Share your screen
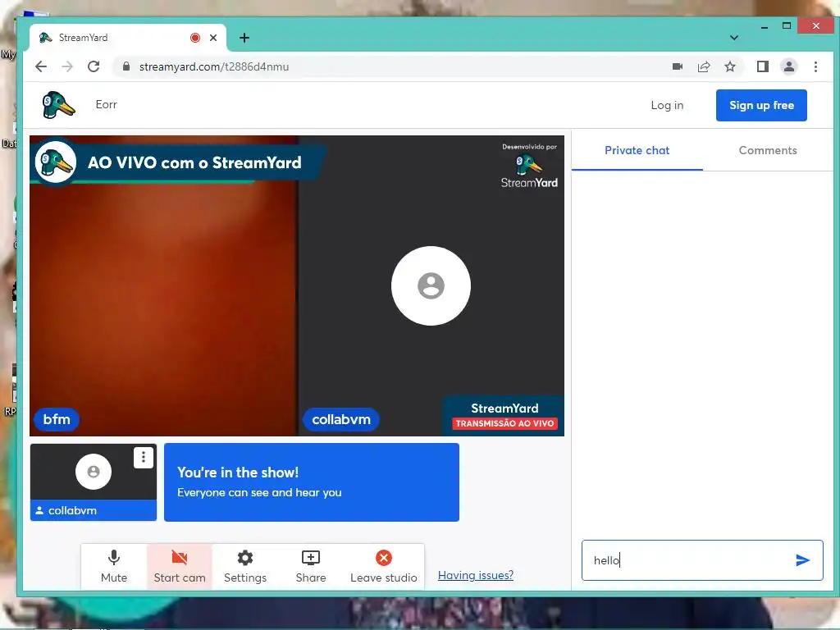The height and width of the screenshot is (630, 840). (x=311, y=566)
